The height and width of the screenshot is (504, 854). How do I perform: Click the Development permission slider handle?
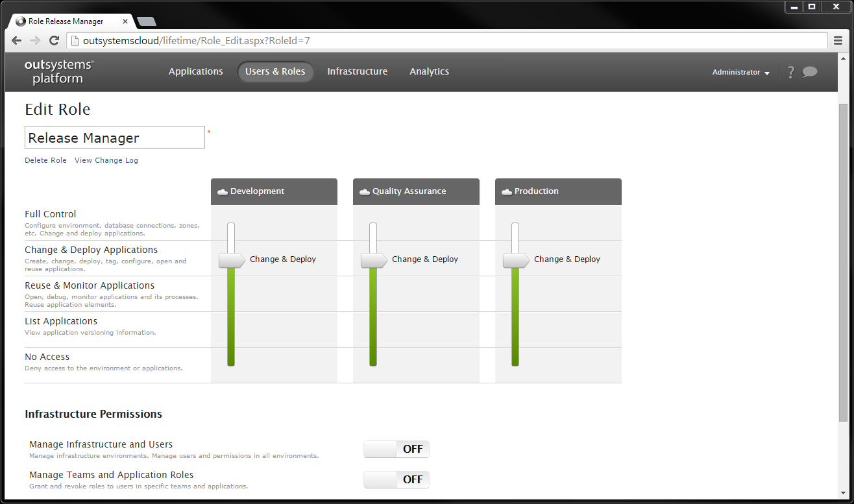[x=231, y=259]
